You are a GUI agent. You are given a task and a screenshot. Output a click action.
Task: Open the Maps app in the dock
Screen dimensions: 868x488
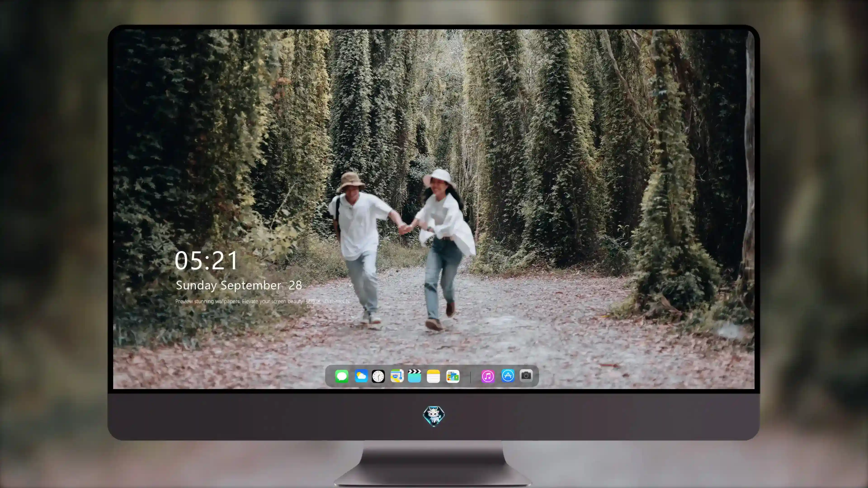pyautogui.click(x=397, y=376)
